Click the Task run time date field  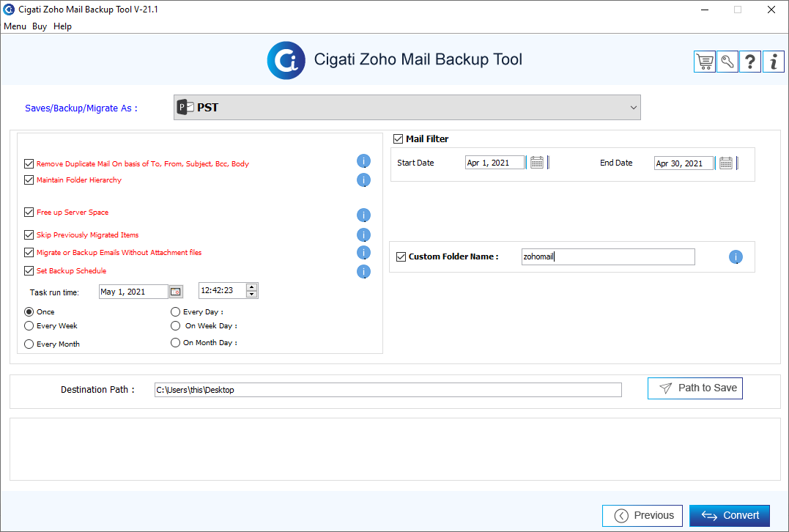click(x=133, y=292)
